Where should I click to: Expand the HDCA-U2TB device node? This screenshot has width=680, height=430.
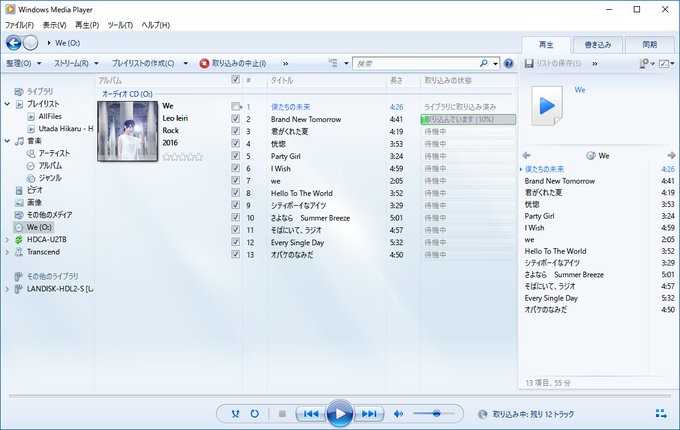click(x=7, y=239)
